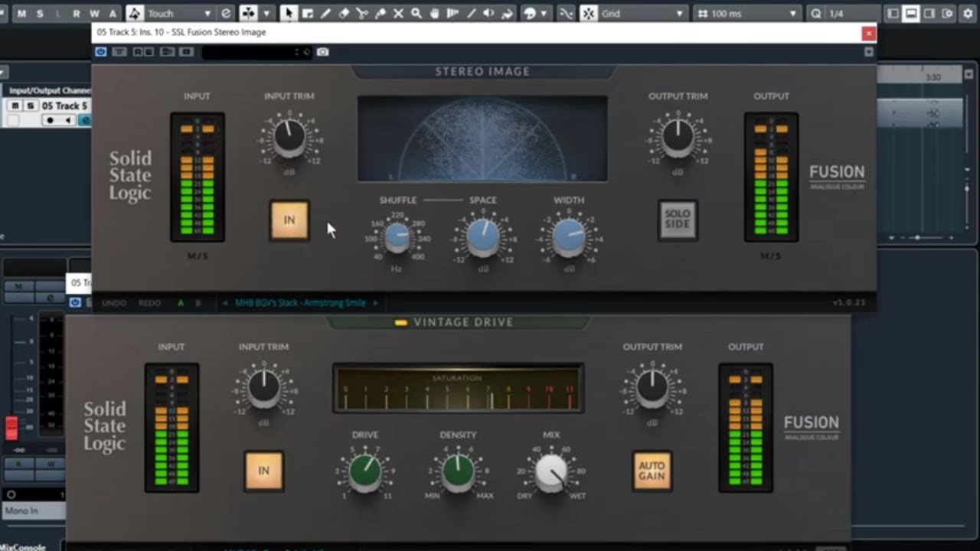The width and height of the screenshot is (980, 551).
Task: Toggle the left zone visibility button
Action: coord(892,13)
